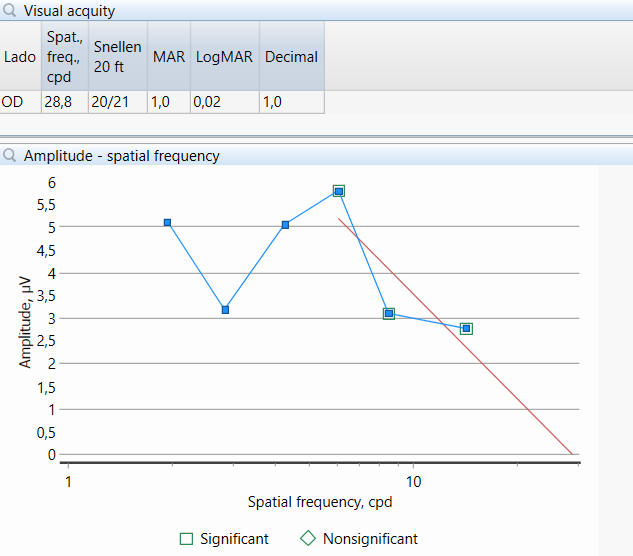
Task: Click the Snellen 20 ft column header
Action: point(117,57)
